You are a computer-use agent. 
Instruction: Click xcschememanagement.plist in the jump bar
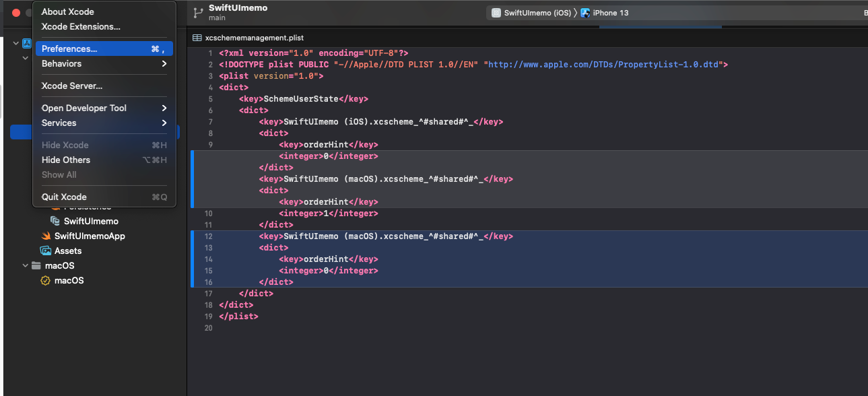(x=254, y=38)
